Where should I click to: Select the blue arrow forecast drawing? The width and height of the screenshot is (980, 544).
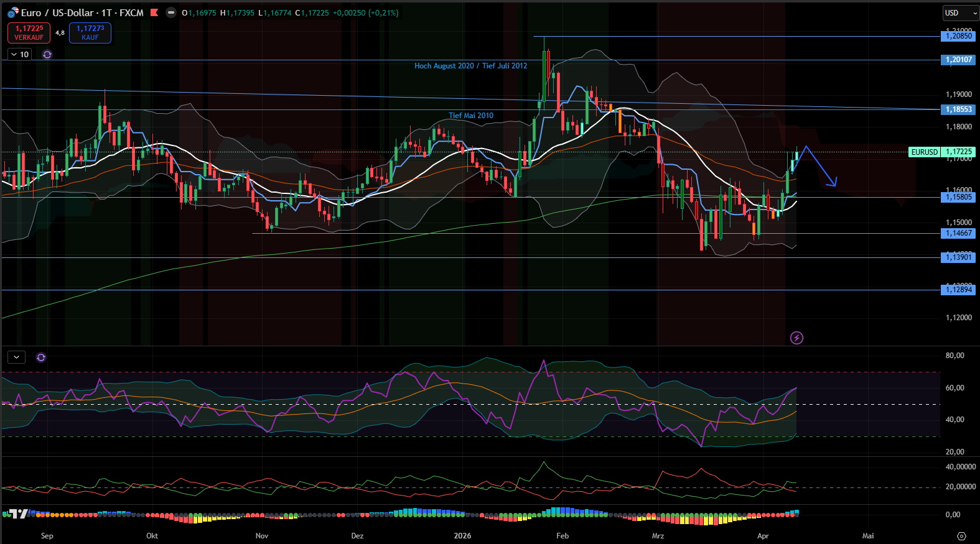[820, 165]
